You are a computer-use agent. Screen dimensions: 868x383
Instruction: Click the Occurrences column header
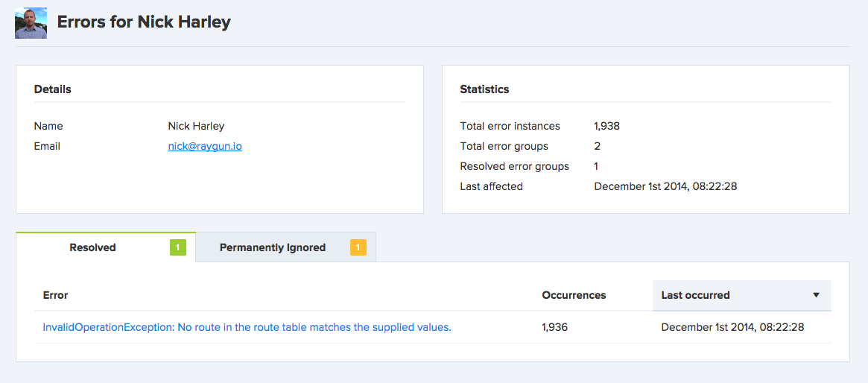574,295
